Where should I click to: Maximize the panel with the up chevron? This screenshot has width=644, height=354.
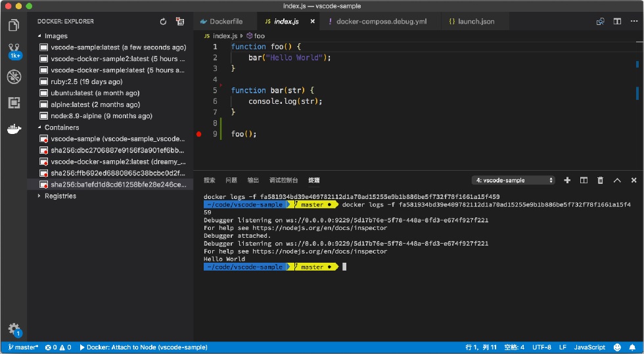617,181
